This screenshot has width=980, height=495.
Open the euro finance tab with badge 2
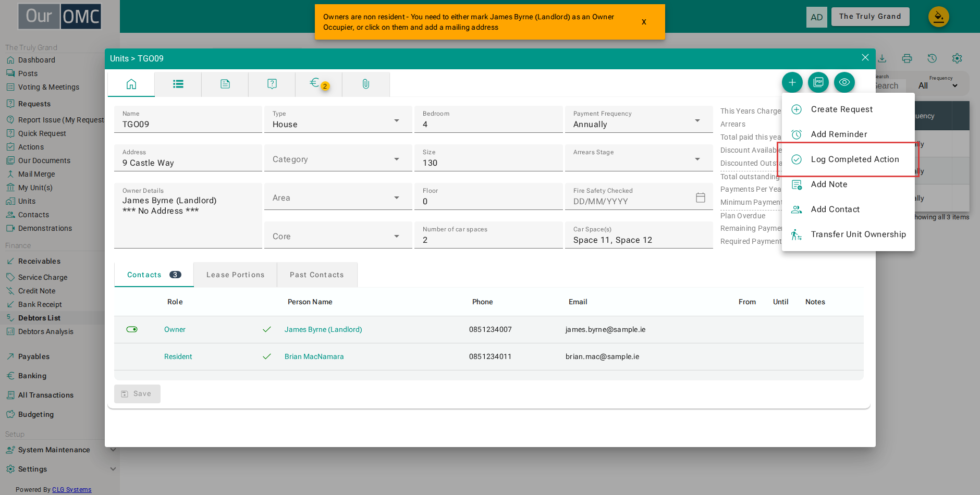click(x=318, y=84)
